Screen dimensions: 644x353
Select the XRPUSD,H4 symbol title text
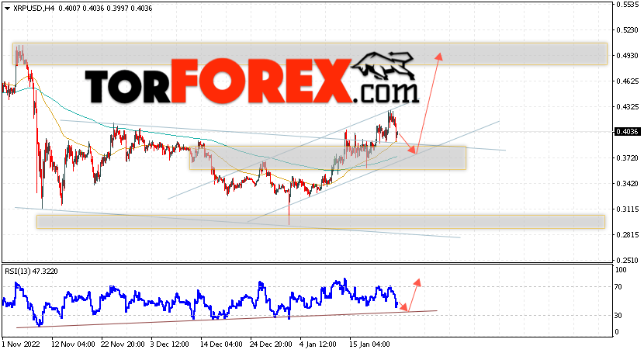[x=33, y=9]
